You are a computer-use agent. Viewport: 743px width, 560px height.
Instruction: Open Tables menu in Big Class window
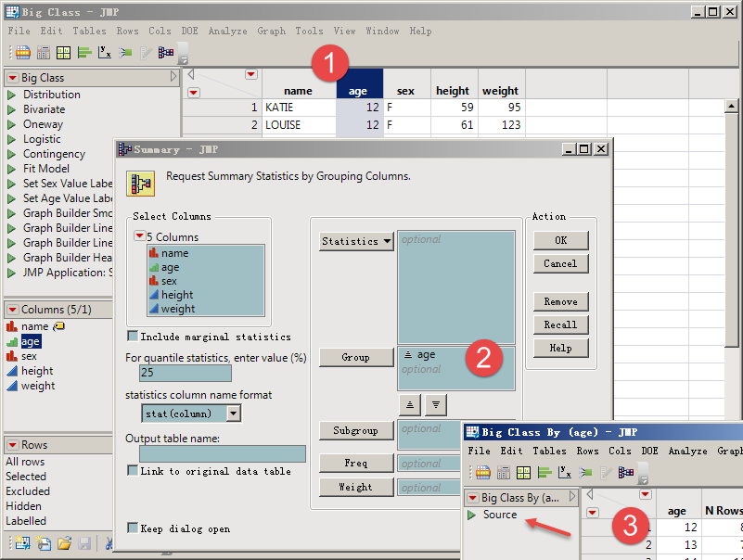89,32
